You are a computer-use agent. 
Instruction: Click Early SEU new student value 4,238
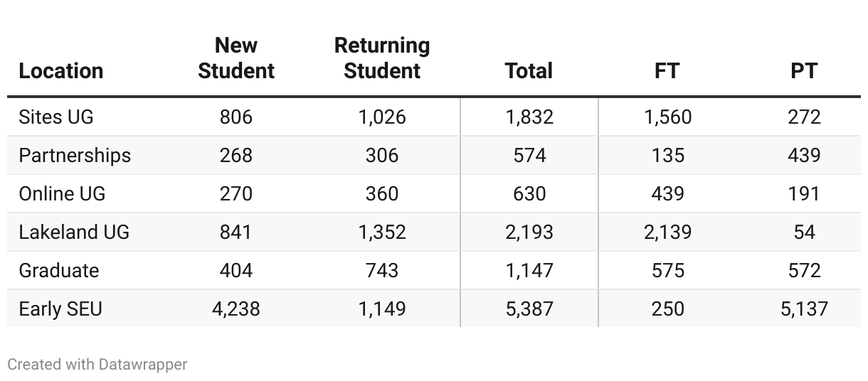click(x=236, y=308)
